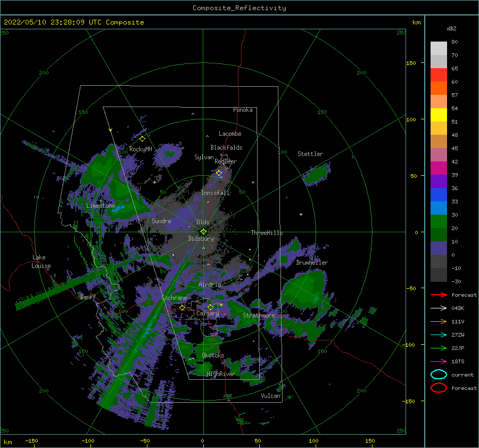Click the RockyMH label
479x448 pixels.
(141, 149)
